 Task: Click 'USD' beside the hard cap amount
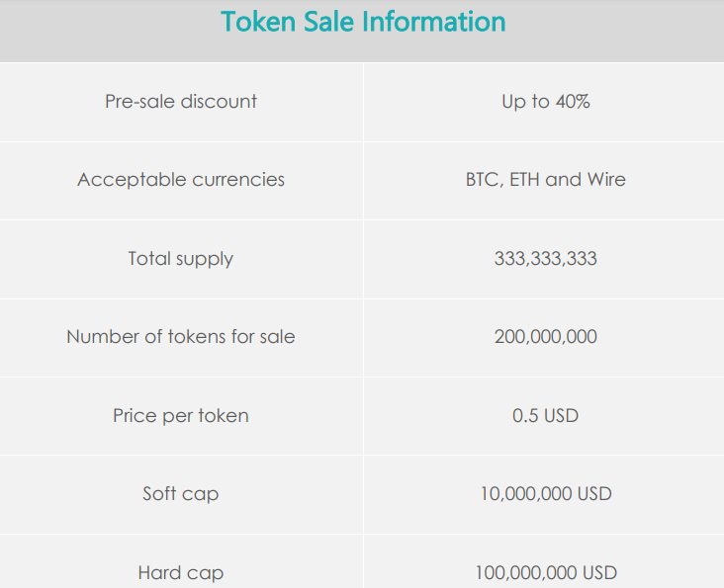click(596, 573)
